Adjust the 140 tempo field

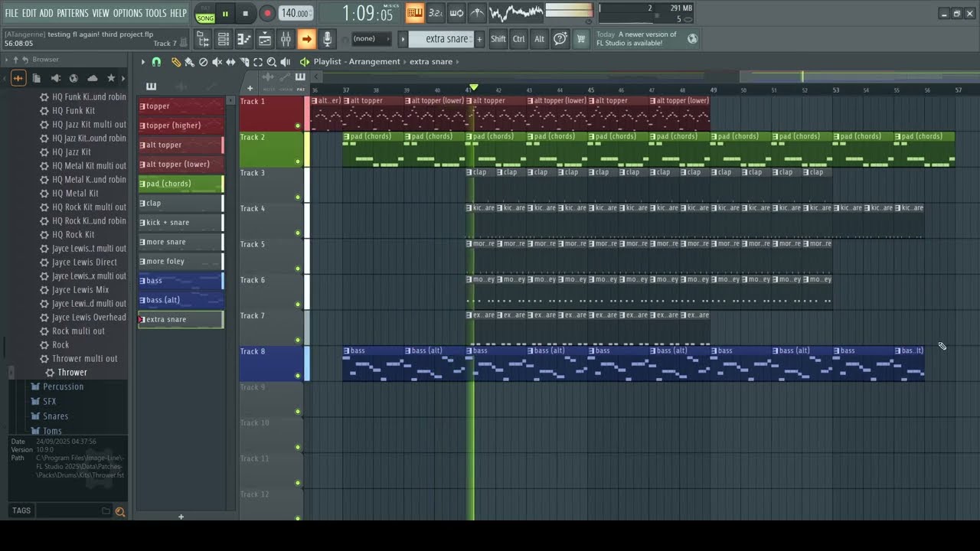point(295,14)
